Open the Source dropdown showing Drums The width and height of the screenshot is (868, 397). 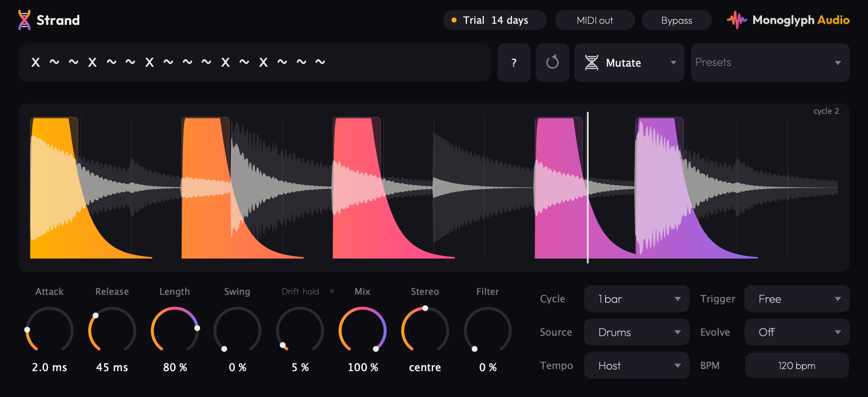(636, 332)
